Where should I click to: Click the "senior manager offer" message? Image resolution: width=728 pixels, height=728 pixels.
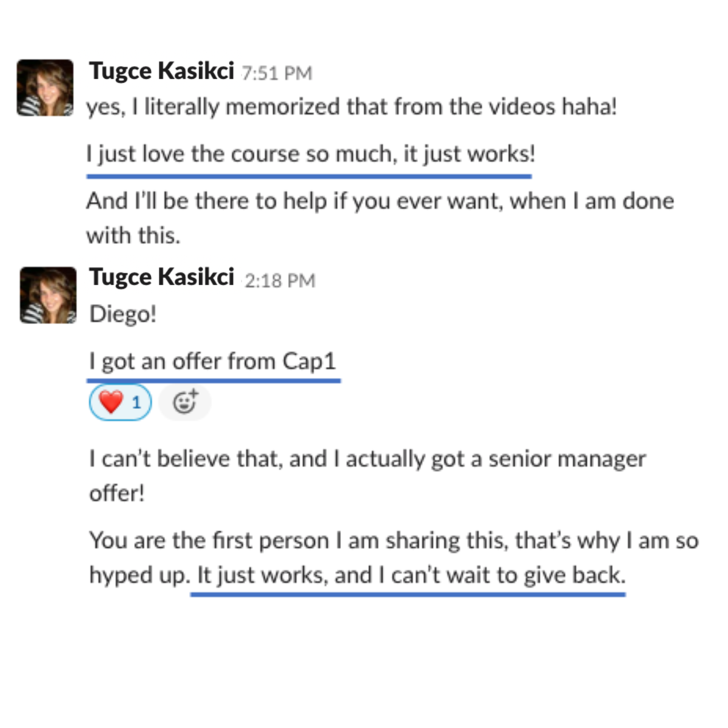(x=368, y=459)
